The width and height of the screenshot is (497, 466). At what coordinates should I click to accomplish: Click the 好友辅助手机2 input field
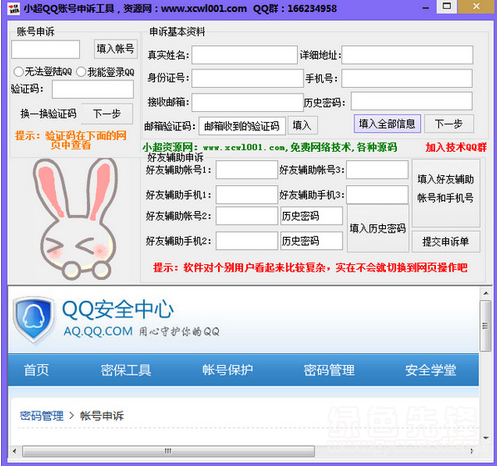pyautogui.click(x=247, y=241)
